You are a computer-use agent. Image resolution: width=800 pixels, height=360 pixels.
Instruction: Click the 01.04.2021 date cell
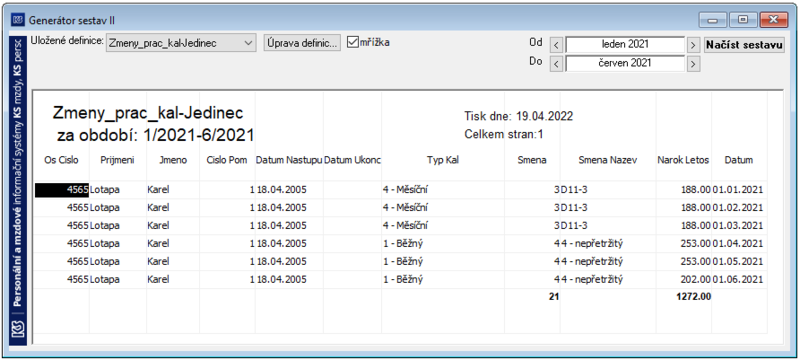(738, 243)
